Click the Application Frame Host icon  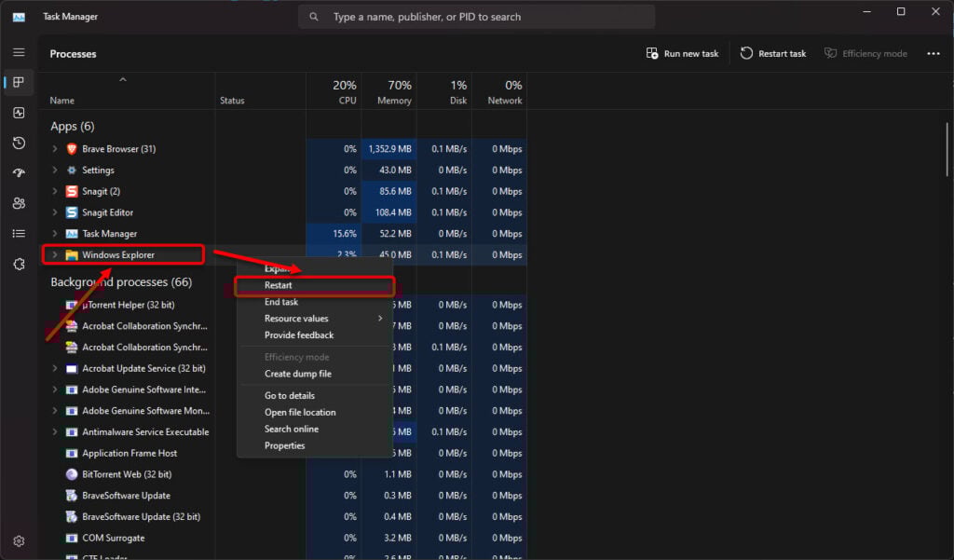72,453
